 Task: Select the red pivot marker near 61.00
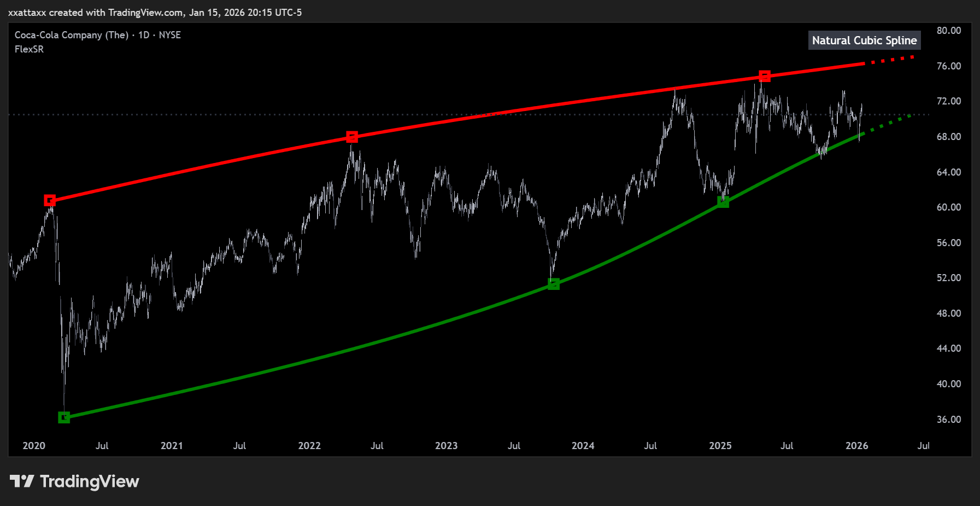(50, 201)
